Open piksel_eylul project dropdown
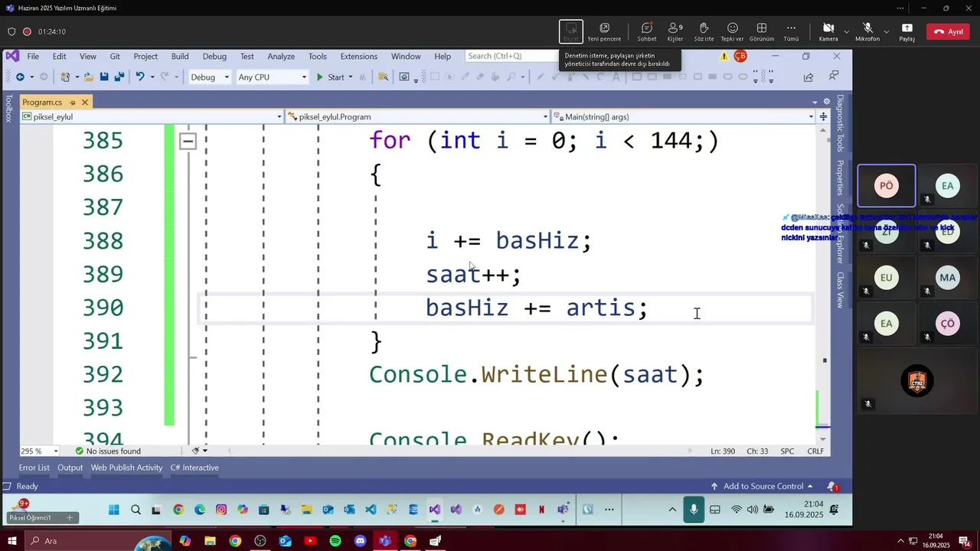This screenshot has width=980, height=551. (152, 116)
